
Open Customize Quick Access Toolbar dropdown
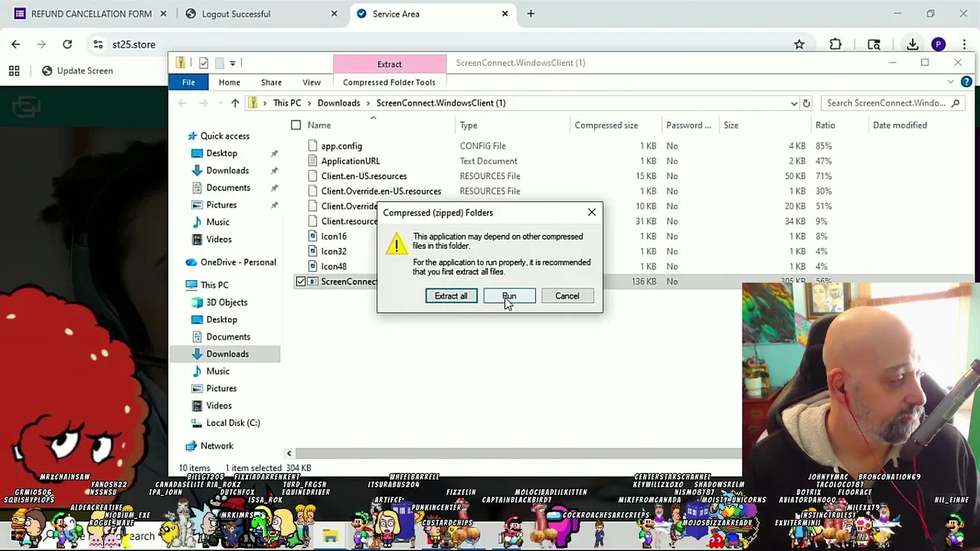pyautogui.click(x=233, y=63)
